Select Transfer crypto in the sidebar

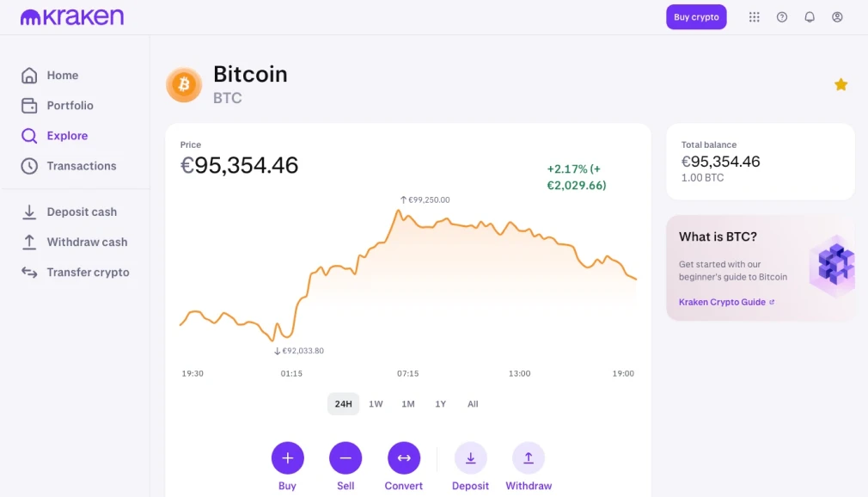click(88, 273)
